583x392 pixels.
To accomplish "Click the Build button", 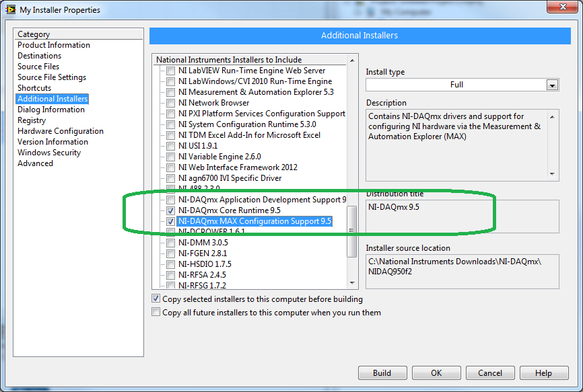I will pyautogui.click(x=382, y=373).
